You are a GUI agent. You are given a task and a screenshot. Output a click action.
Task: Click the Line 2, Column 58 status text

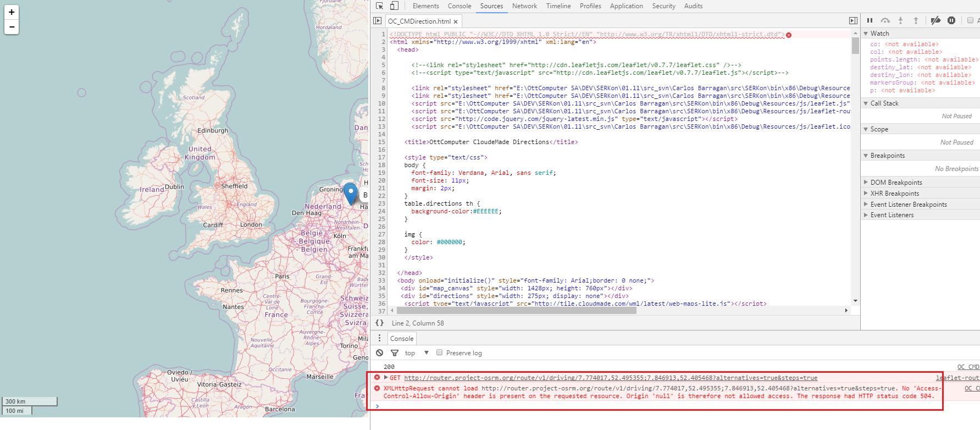click(x=418, y=323)
